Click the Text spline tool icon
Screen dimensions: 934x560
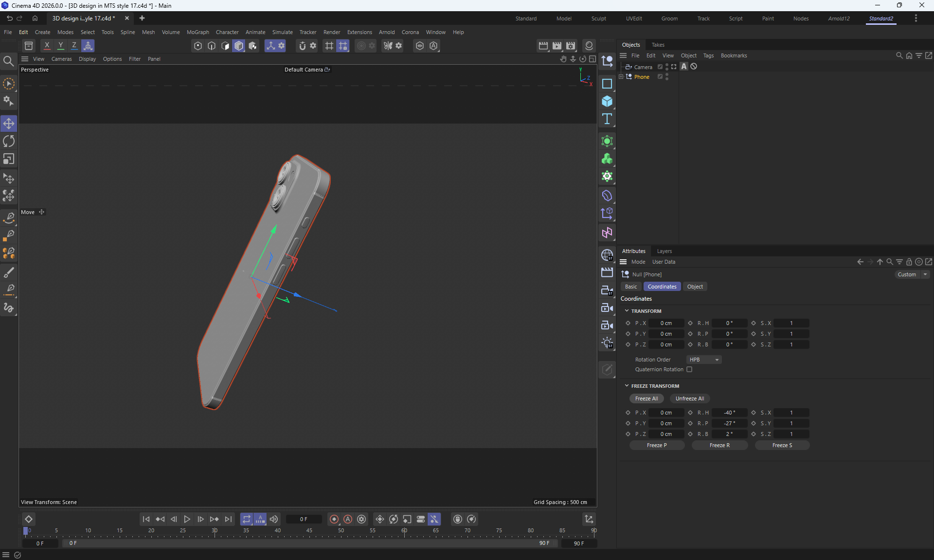coord(607,119)
